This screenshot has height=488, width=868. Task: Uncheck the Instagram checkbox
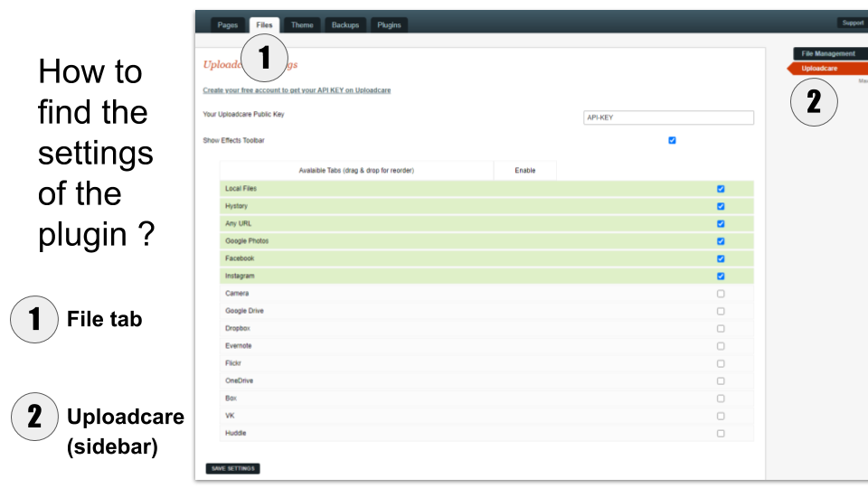[x=721, y=277]
